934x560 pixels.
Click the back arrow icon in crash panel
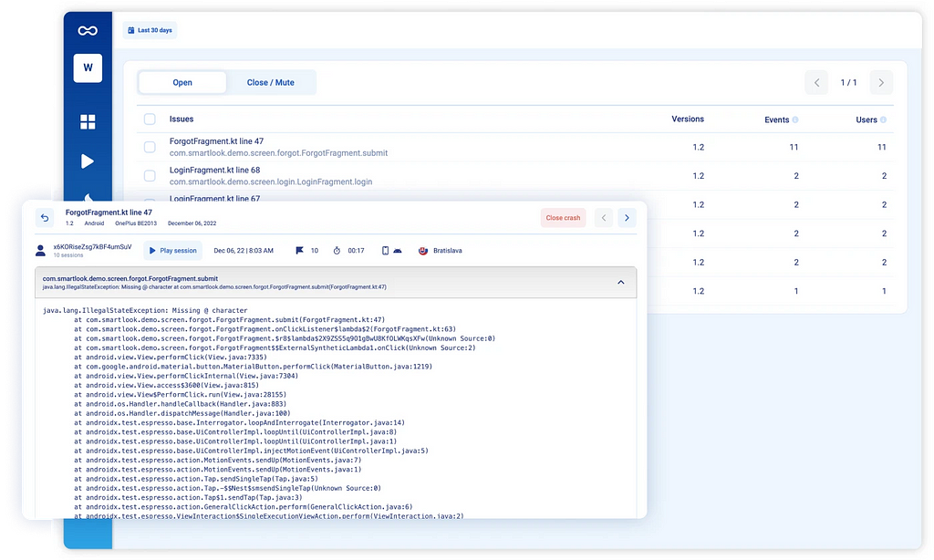pos(45,217)
